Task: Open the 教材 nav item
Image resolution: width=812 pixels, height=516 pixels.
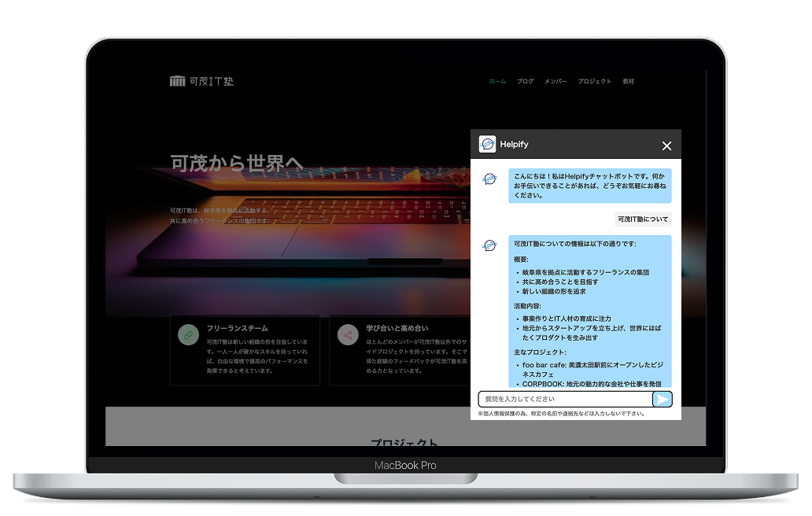Action: pyautogui.click(x=628, y=81)
